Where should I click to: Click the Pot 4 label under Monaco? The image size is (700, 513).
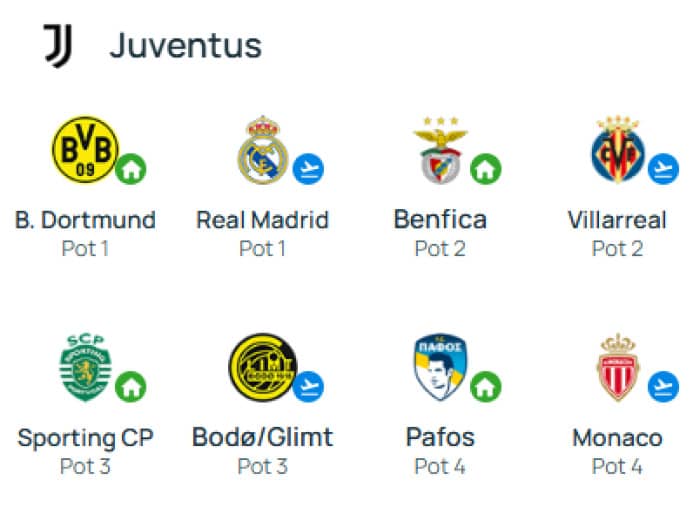617,467
